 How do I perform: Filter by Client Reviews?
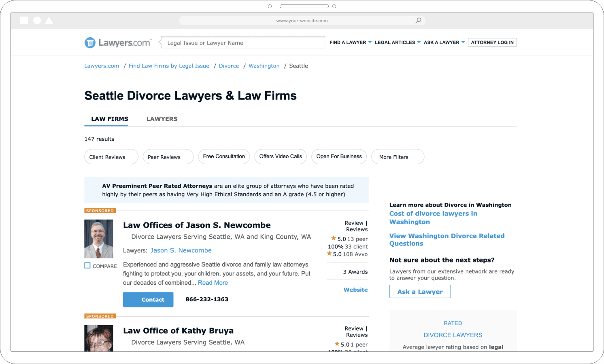click(111, 157)
